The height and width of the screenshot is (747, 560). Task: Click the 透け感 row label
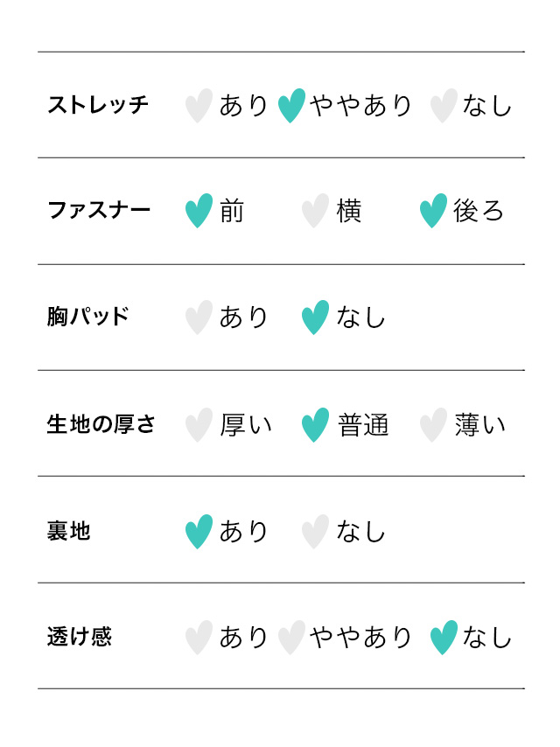coord(80,638)
